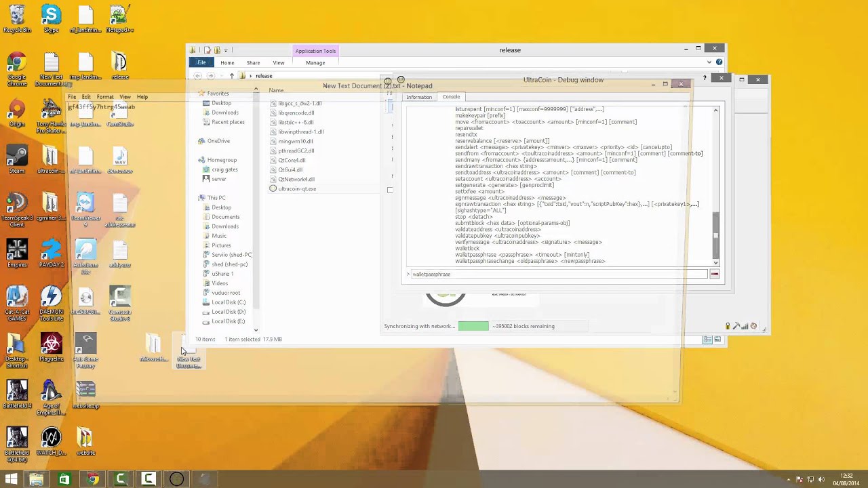Expand the Explorer ribbon chevron
The width and height of the screenshot is (868, 488).
pyautogui.click(x=709, y=62)
